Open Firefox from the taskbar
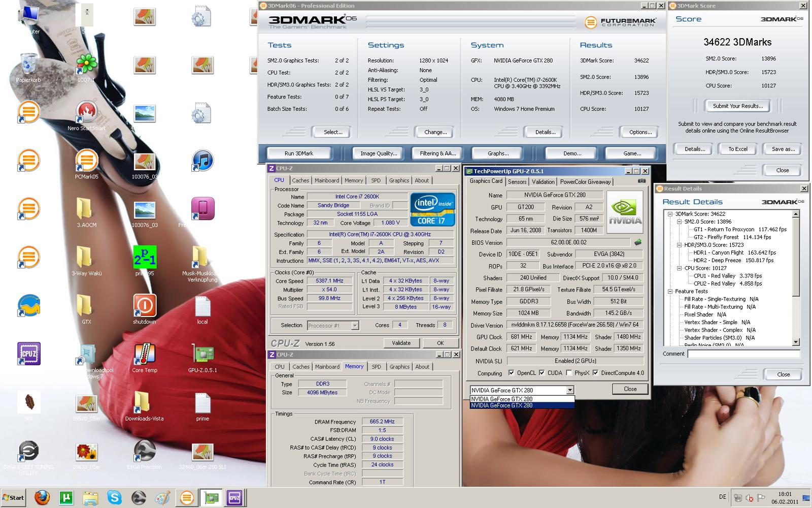This screenshot has width=812, height=508. [x=42, y=498]
